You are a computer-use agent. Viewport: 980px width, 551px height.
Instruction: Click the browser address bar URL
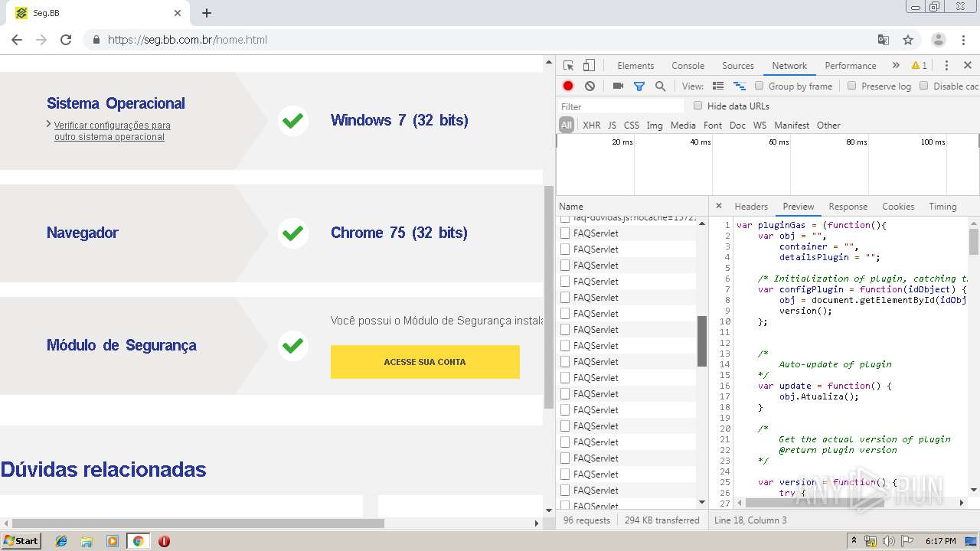click(x=187, y=40)
